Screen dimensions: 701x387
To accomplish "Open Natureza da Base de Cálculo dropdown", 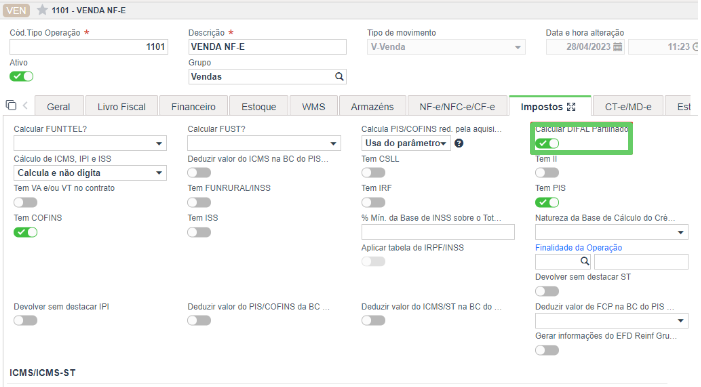I will click(x=612, y=232).
